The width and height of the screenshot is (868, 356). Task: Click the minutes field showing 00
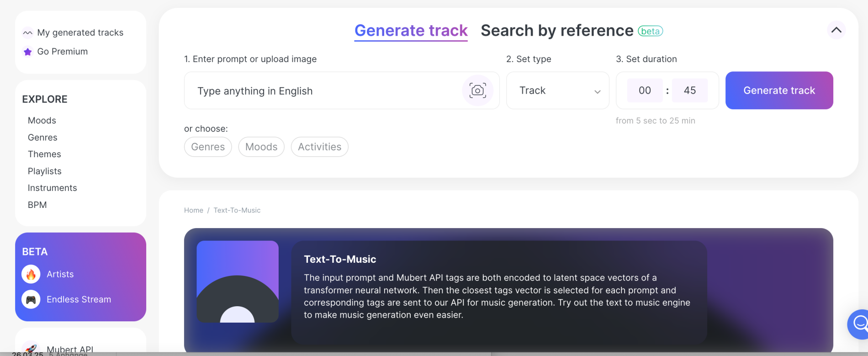(x=645, y=90)
